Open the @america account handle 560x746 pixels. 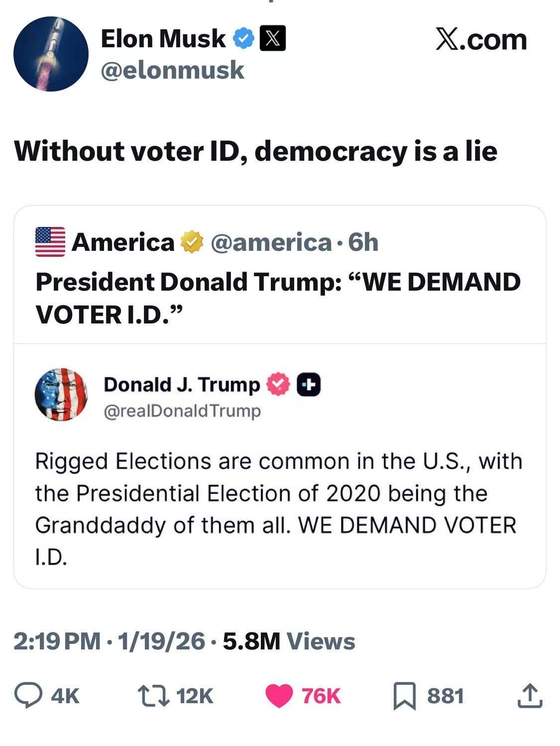coord(271,242)
